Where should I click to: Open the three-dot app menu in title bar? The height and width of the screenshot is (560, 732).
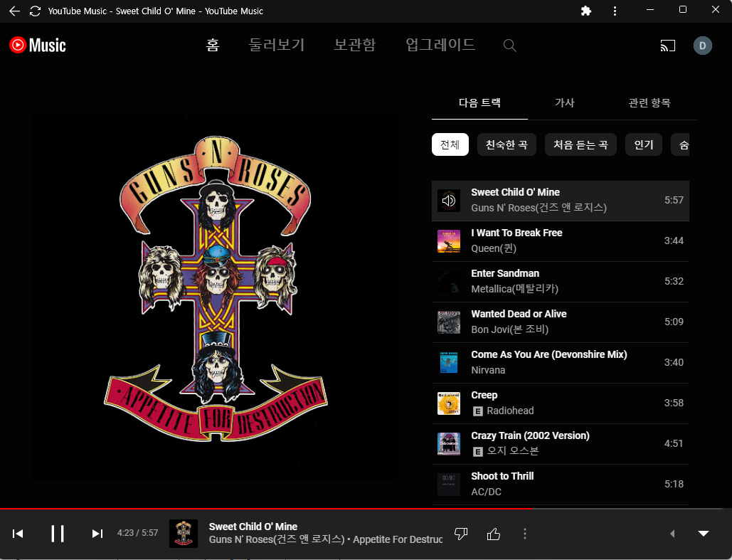pyautogui.click(x=615, y=11)
